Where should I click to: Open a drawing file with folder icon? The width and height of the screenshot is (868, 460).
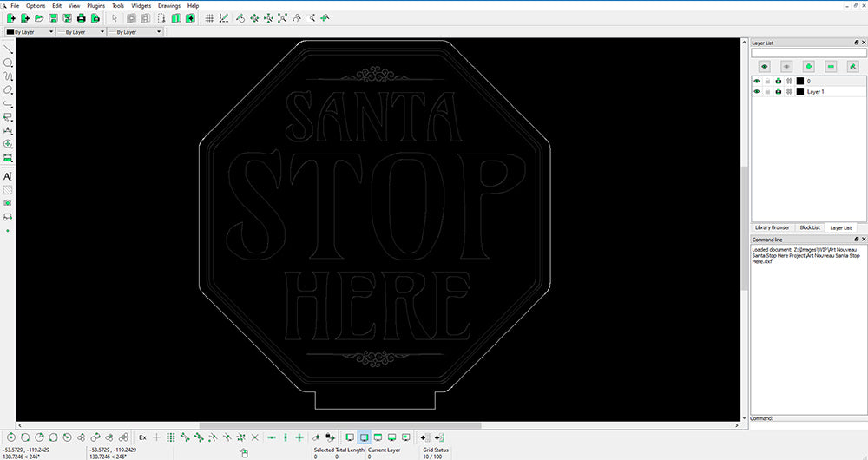point(39,18)
